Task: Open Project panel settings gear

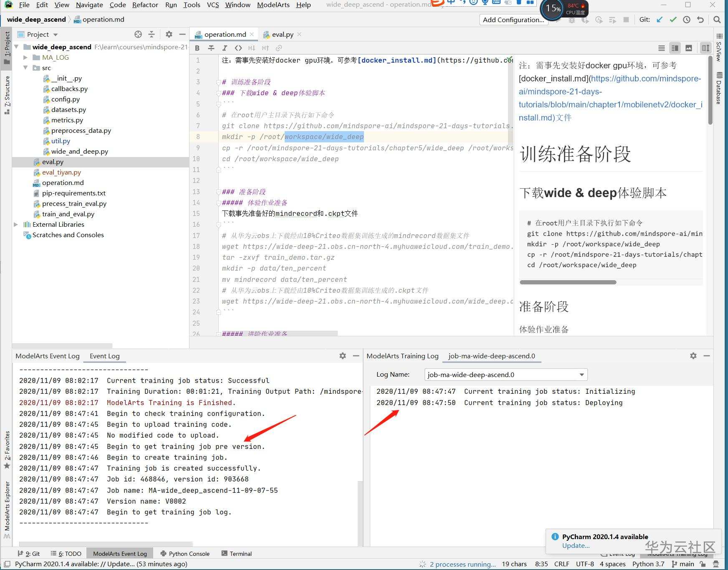Action: click(169, 34)
